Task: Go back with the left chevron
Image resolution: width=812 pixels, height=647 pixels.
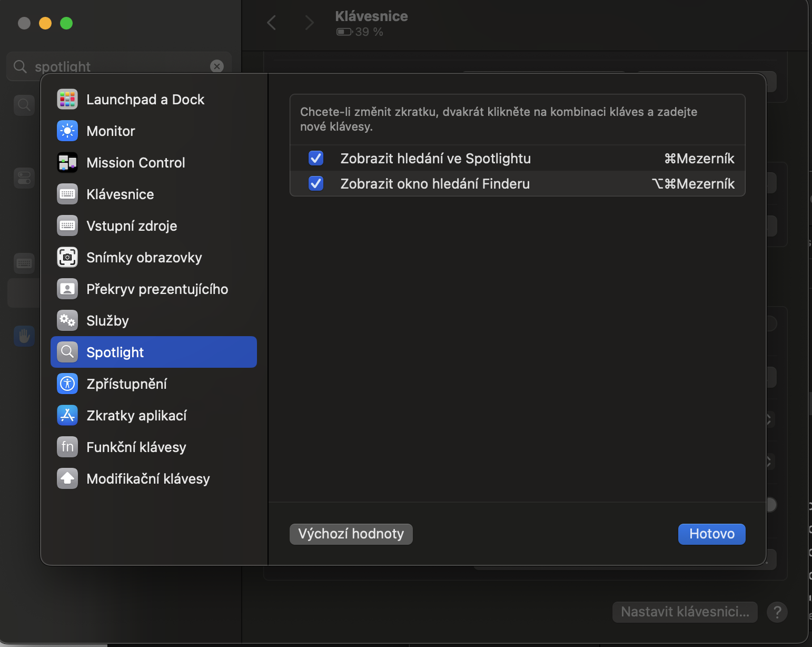Action: tap(272, 23)
